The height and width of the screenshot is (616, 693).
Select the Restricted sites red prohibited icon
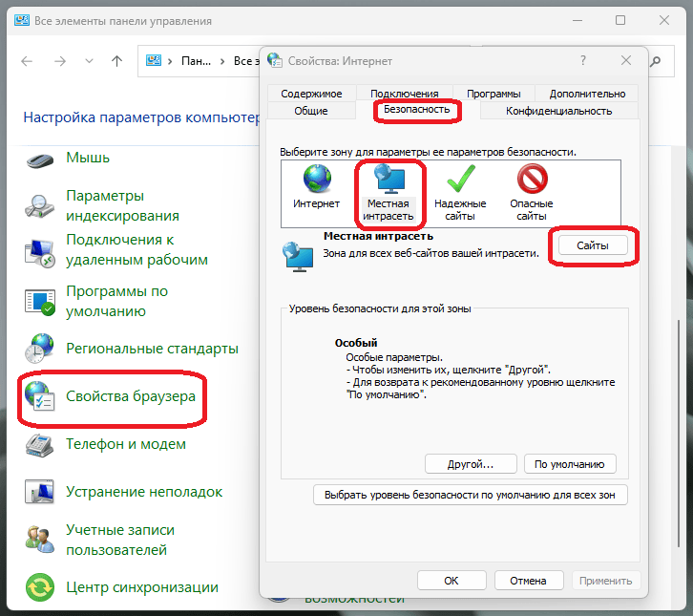[531, 180]
